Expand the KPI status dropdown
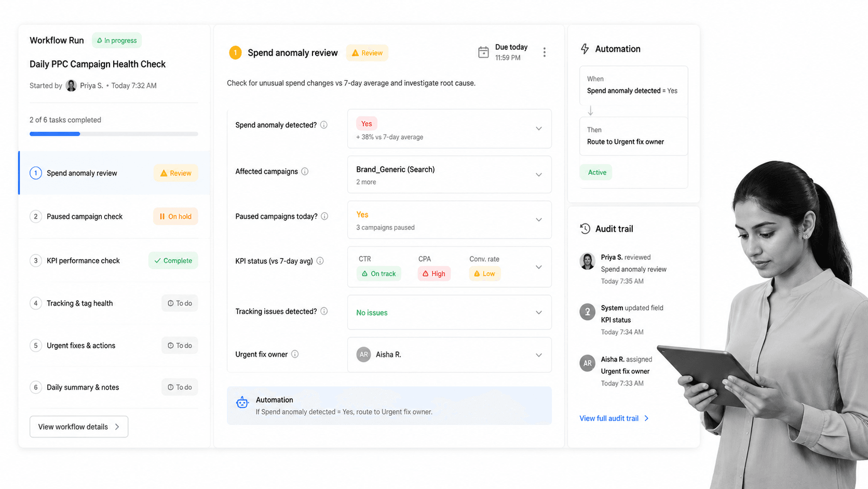868x489 pixels. point(538,267)
